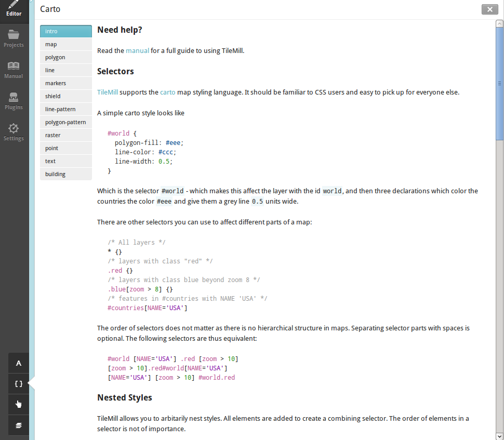
Task: Click the hand pointer templates icon
Action: coord(19,405)
